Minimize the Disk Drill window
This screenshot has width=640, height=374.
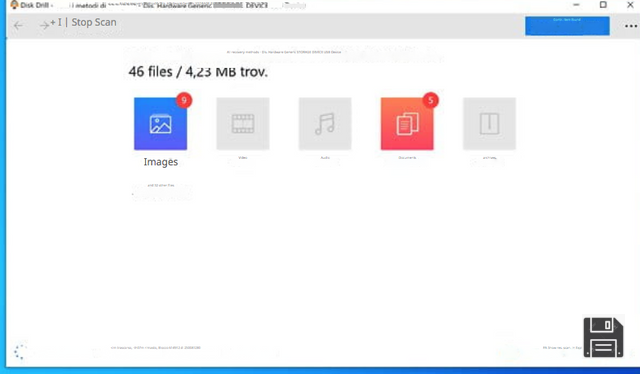pos(576,5)
